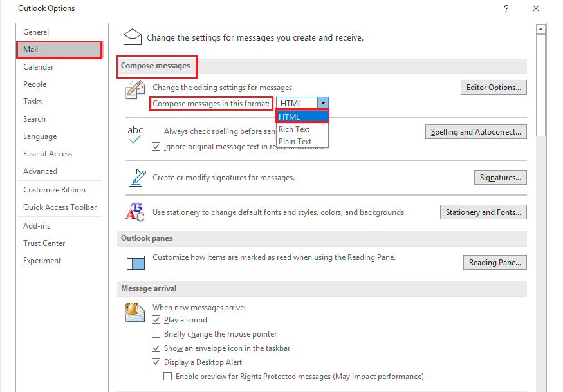This screenshot has height=392, width=563.
Task: Open the Language options category
Action: 60,136
